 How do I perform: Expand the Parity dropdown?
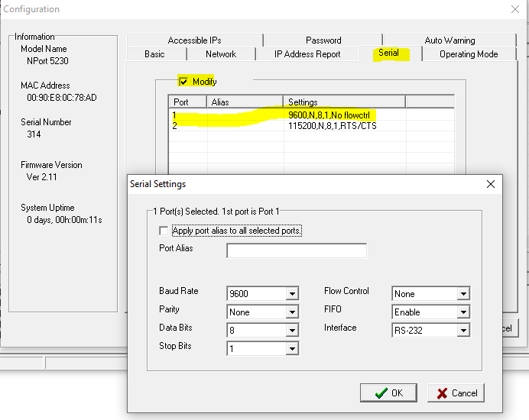point(291,312)
